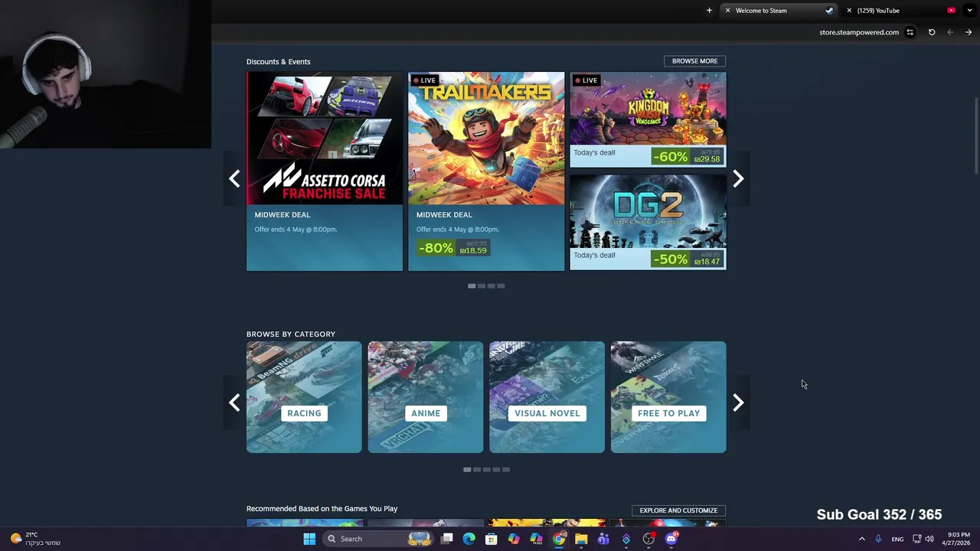
Task: Click the Browse More button
Action: 694,61
